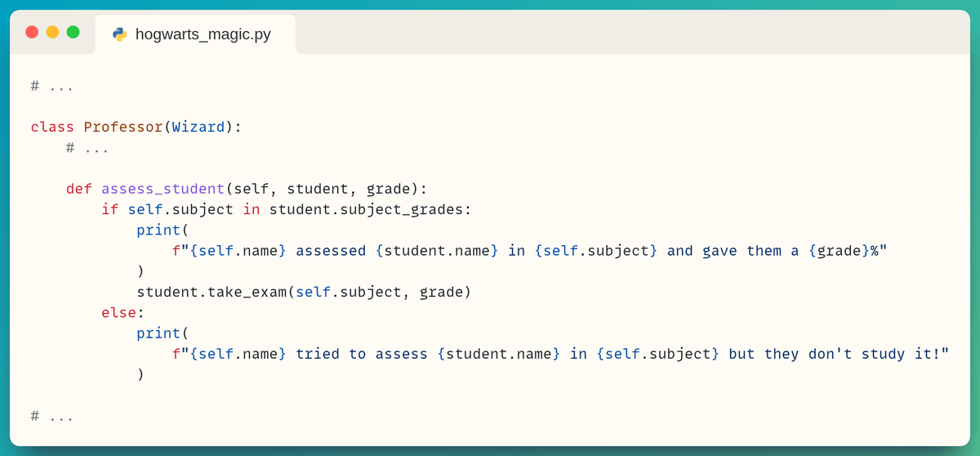Click the green maximize window button
The height and width of the screenshot is (456, 980).
(73, 32)
